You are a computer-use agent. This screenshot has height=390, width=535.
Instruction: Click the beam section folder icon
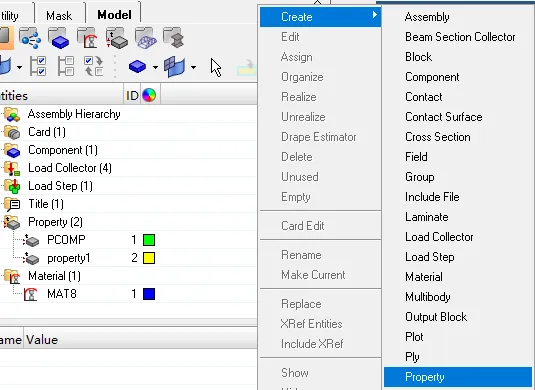pos(174,38)
